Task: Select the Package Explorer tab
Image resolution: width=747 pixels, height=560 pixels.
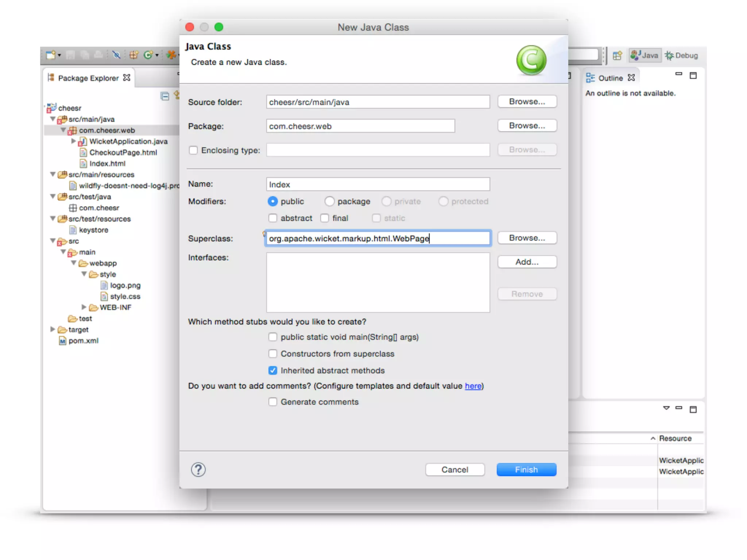Action: pos(88,78)
